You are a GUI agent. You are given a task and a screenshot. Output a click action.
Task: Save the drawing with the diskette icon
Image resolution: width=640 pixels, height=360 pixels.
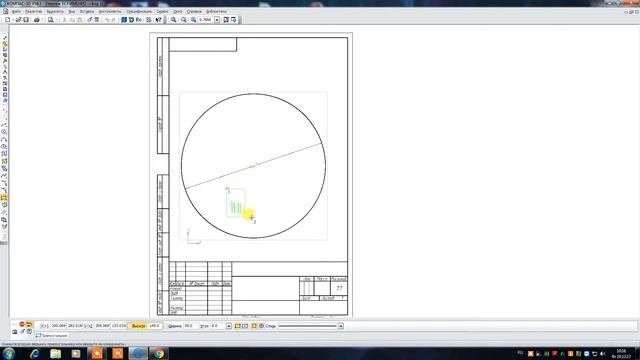(x=26, y=20)
